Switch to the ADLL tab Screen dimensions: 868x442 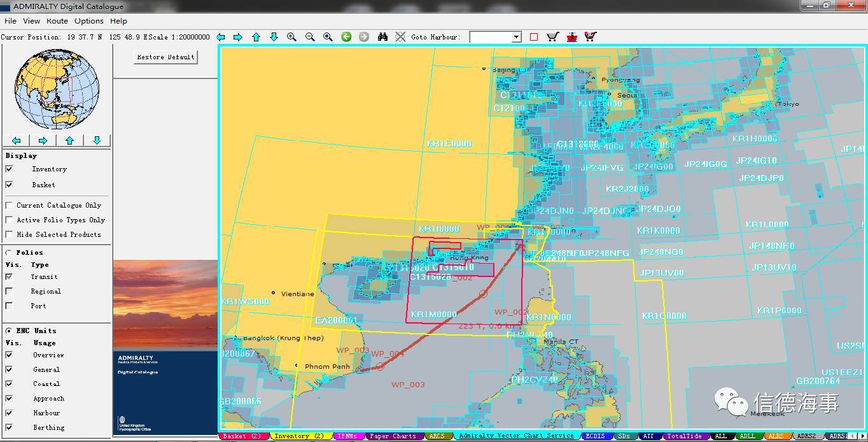(x=747, y=436)
